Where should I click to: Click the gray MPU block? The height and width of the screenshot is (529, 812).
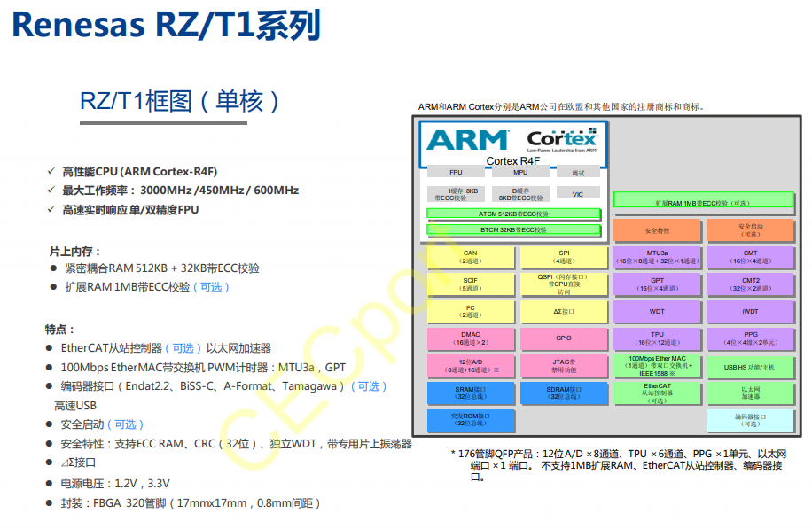(x=520, y=173)
